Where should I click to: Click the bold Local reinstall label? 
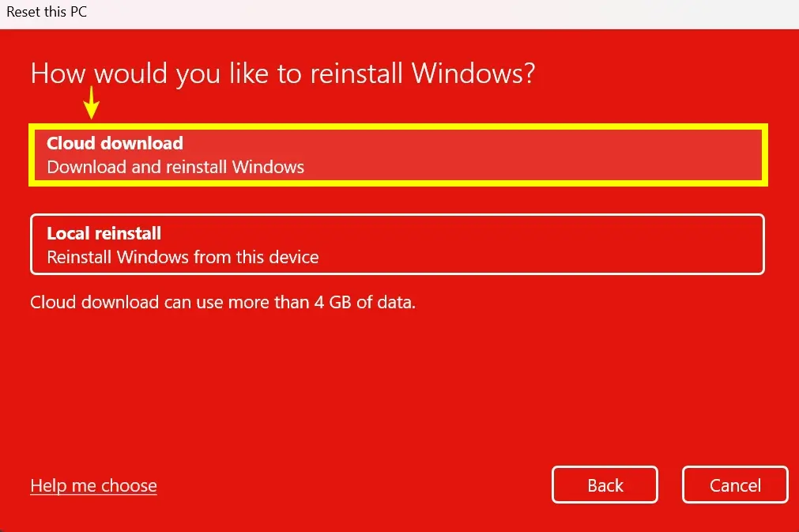pos(104,233)
